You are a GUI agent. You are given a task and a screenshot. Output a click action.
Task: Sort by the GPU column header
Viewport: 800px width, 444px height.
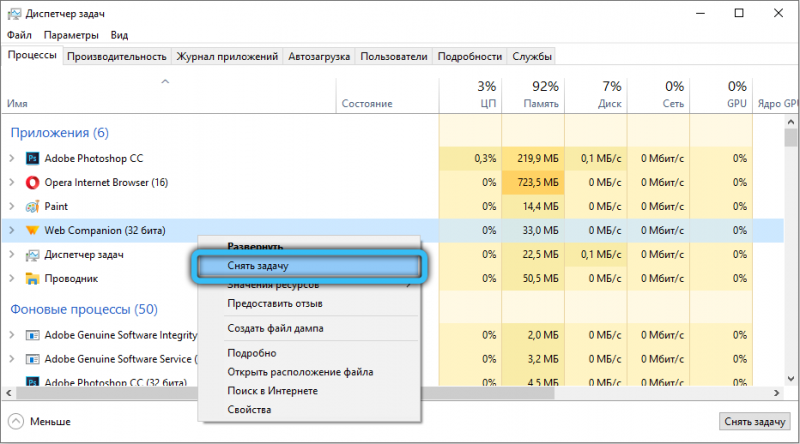(x=721, y=95)
